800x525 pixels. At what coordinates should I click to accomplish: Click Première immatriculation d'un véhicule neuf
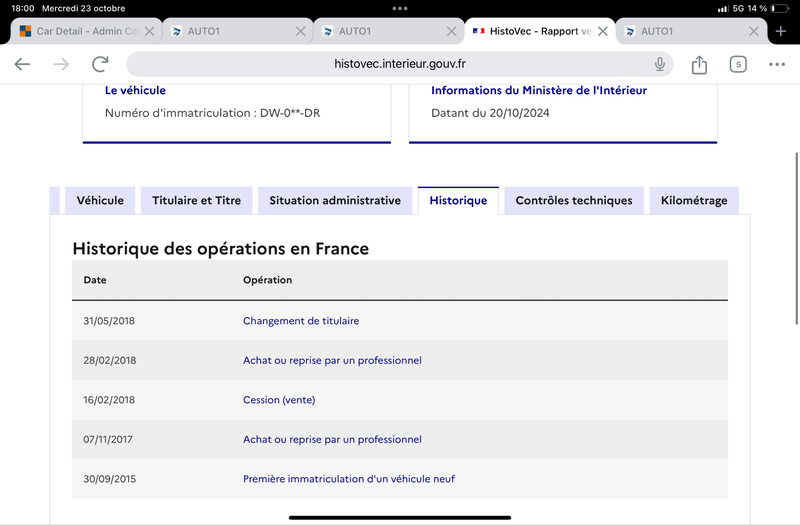(349, 479)
